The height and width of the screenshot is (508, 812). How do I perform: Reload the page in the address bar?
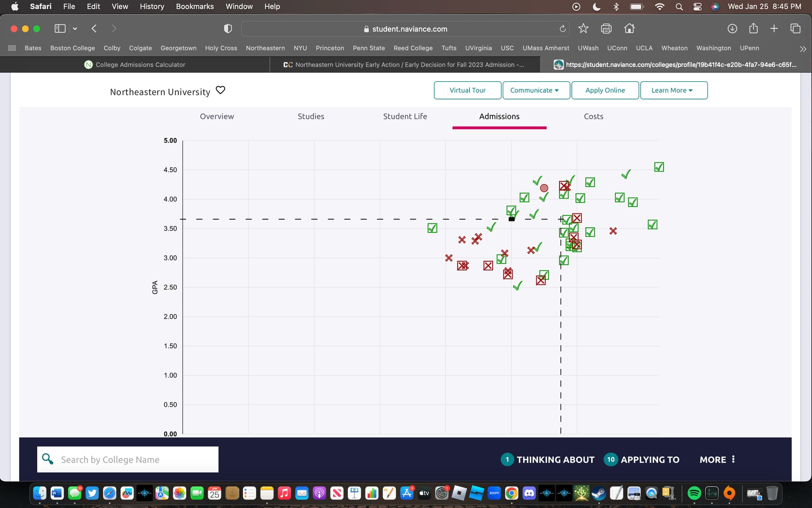[562, 29]
